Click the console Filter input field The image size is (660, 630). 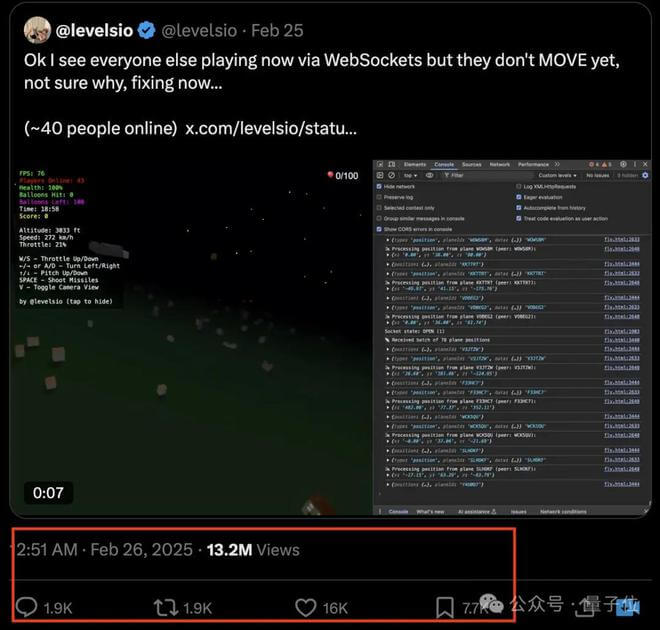486,175
